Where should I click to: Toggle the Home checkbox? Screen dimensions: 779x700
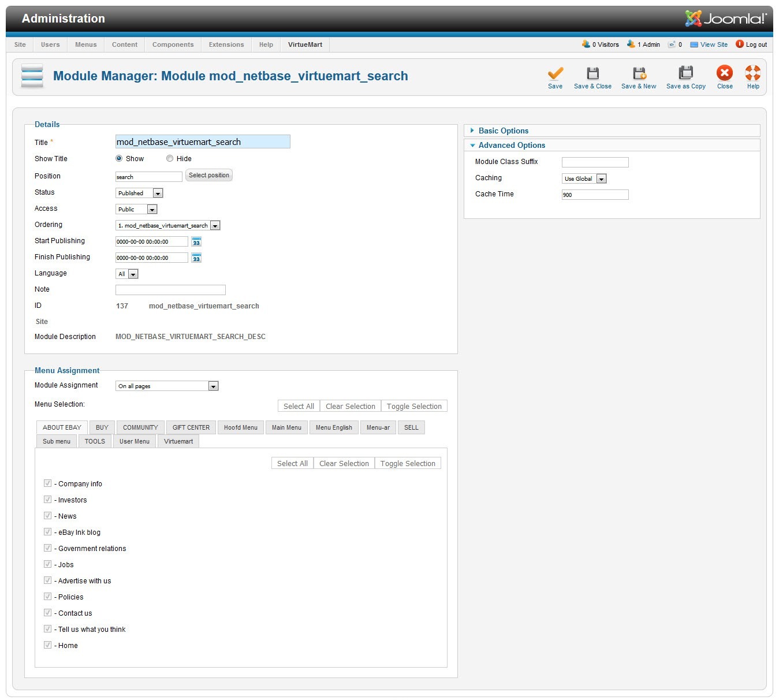coord(47,645)
